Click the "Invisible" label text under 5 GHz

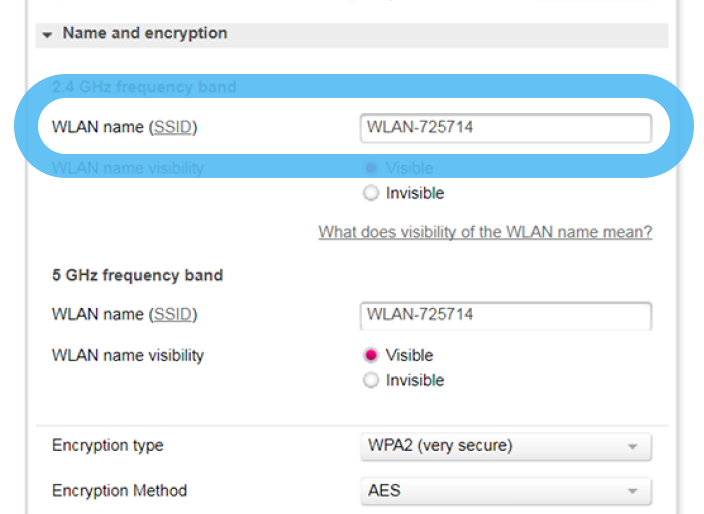coord(415,380)
